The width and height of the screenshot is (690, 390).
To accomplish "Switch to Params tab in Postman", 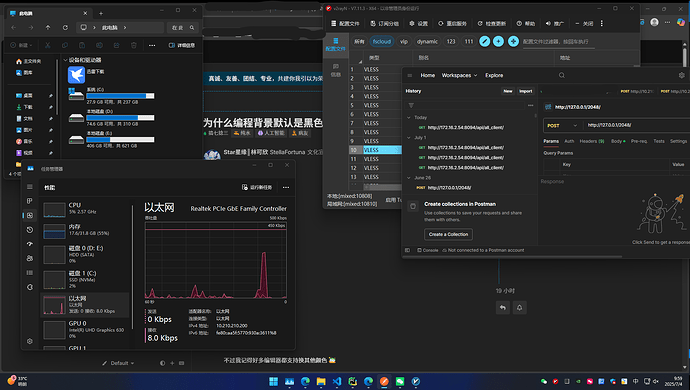I will (551, 141).
